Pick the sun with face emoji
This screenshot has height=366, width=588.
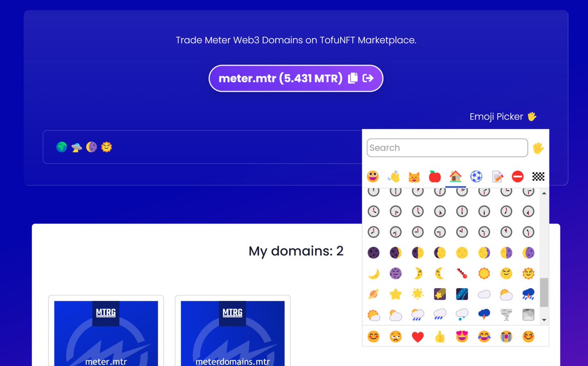click(528, 273)
